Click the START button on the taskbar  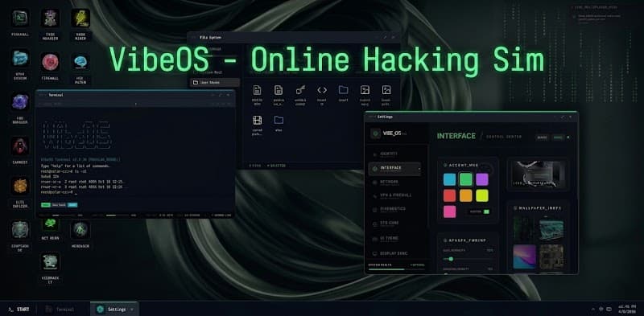pyautogui.click(x=18, y=309)
